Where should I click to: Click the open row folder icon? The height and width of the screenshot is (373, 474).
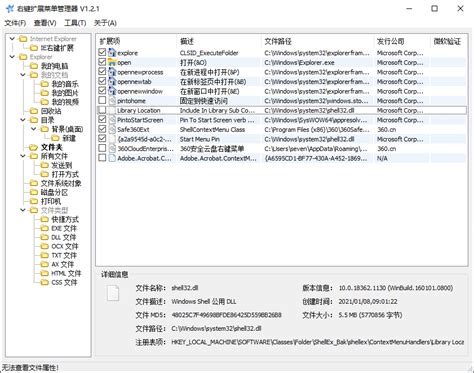click(x=112, y=62)
